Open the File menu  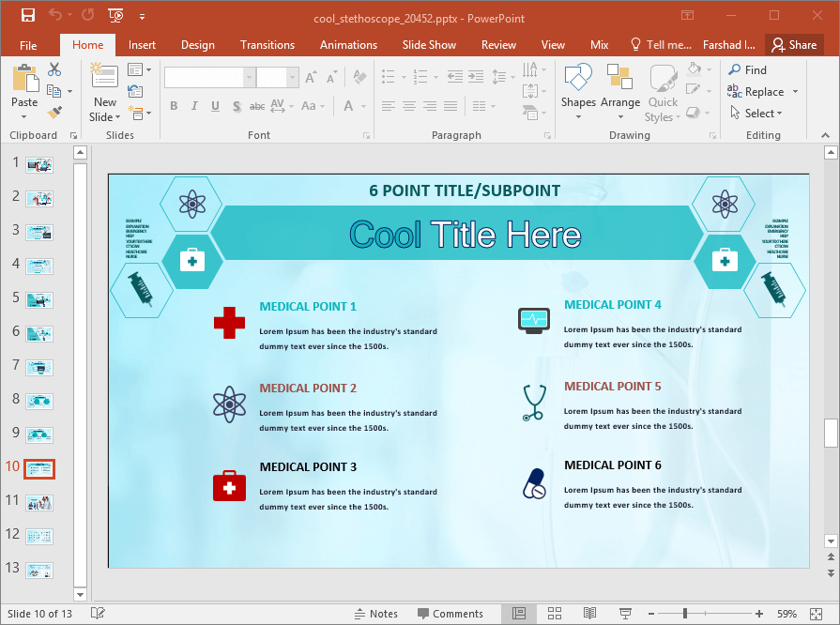pyautogui.click(x=28, y=45)
